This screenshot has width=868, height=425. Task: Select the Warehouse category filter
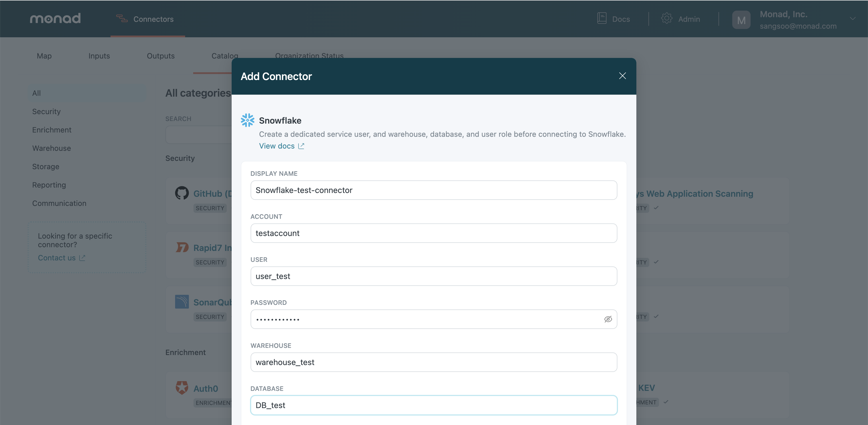[x=52, y=148]
